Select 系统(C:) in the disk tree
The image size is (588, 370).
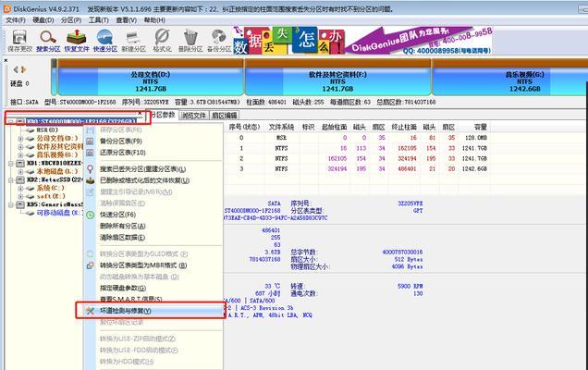(50, 188)
